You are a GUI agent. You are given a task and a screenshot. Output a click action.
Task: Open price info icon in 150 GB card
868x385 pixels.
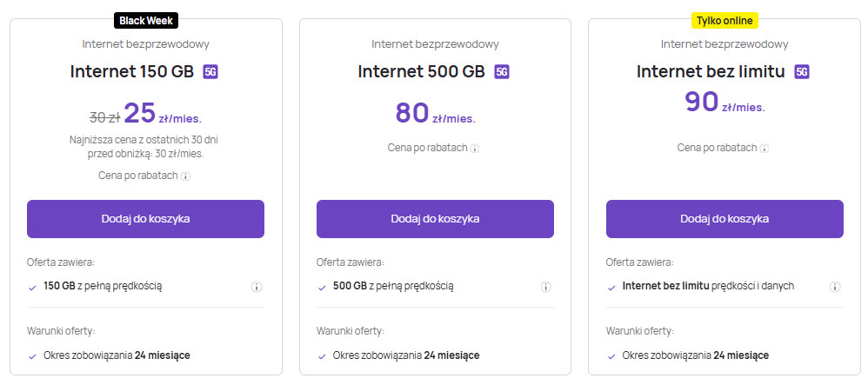coord(186,176)
